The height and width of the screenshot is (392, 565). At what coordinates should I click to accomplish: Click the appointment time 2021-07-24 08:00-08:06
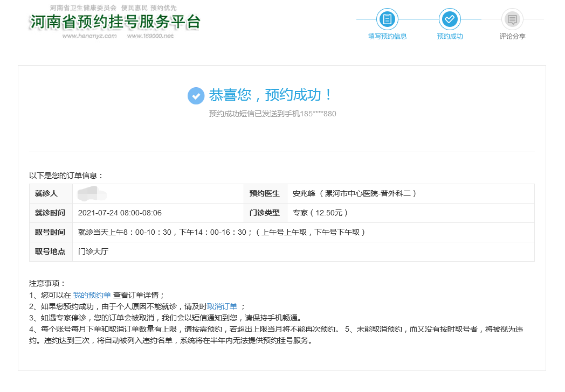tap(120, 213)
